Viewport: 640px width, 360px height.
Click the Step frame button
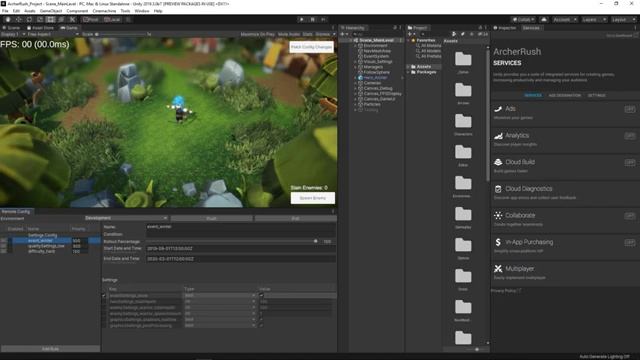pyautogui.click(x=323, y=20)
